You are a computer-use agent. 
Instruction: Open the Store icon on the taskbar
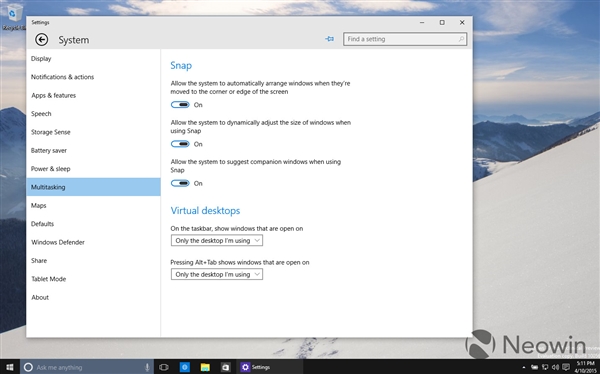click(x=225, y=367)
